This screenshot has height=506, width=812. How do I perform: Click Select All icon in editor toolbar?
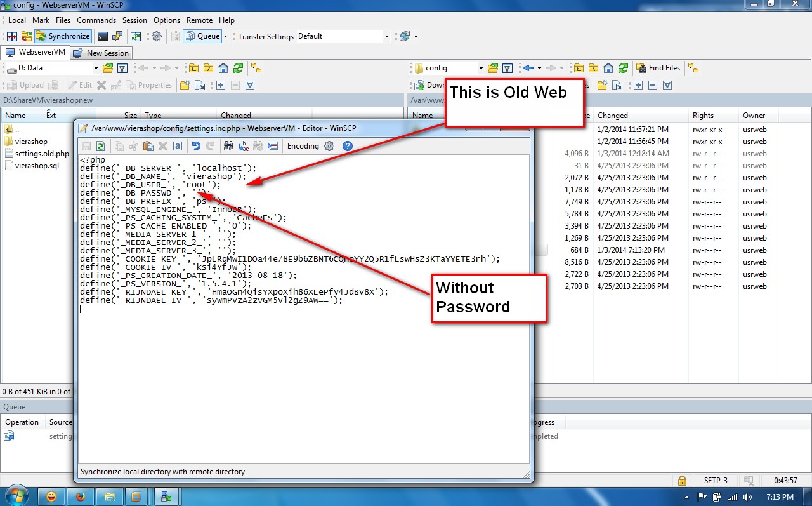(178, 146)
